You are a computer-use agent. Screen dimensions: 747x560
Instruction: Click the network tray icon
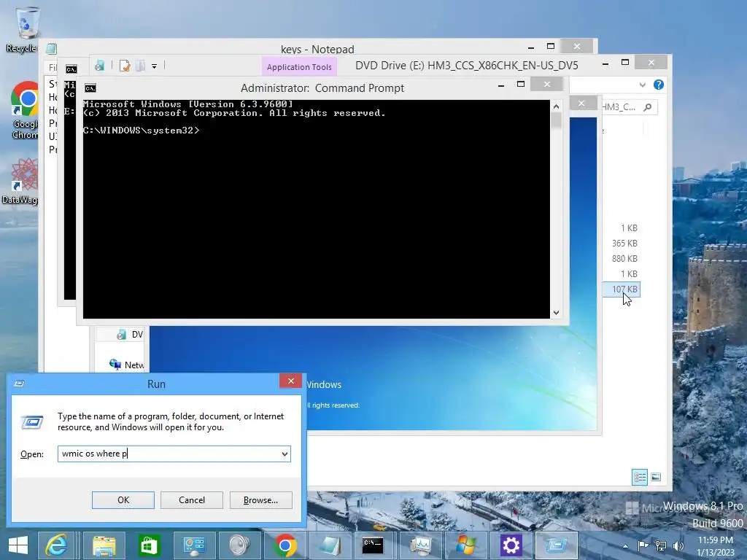click(x=661, y=545)
